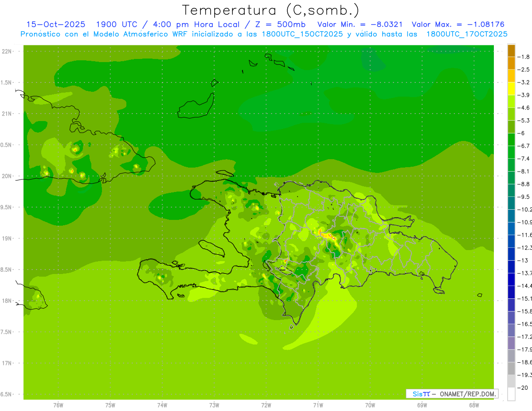Pick the yellow swatch between -3.2 and -3.9
The width and height of the screenshot is (532, 411).
pos(511,89)
